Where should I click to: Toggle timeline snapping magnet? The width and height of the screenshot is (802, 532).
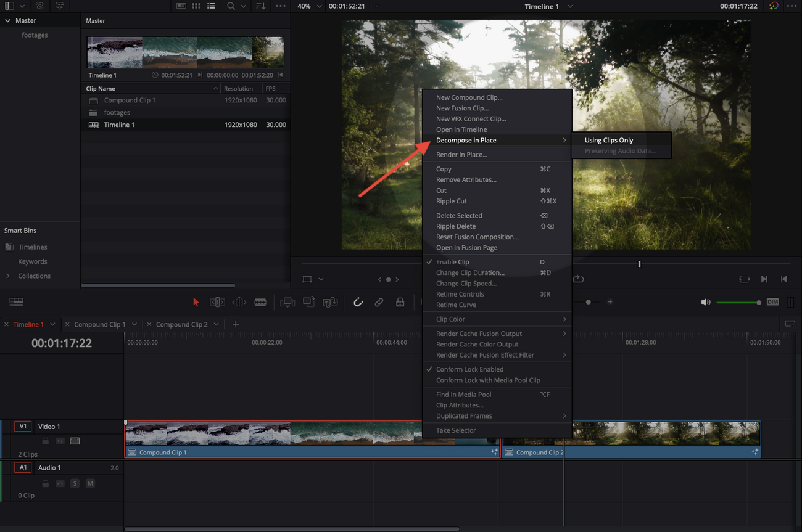358,302
